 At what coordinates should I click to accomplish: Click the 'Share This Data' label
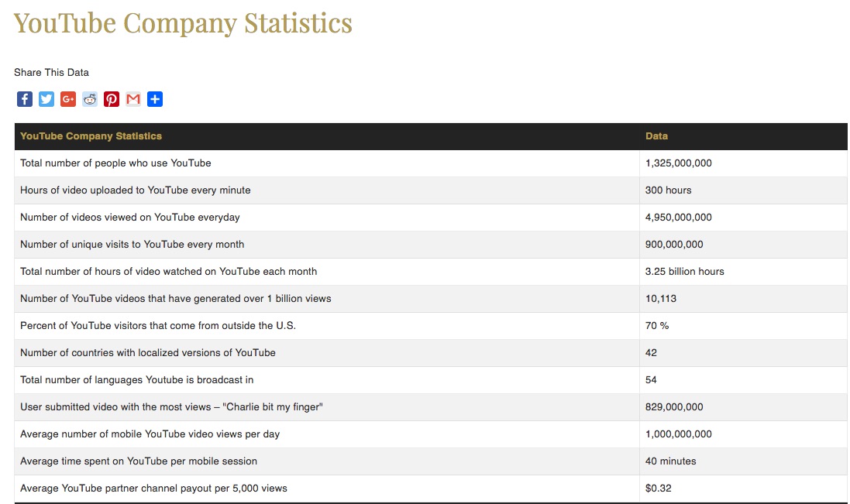[51, 73]
